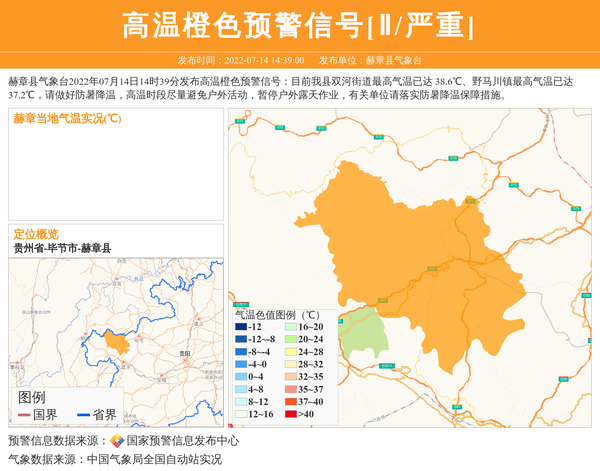Viewport: 600px width, 471px height.
Task: Click the 定位概览 panel heading
Action: (35, 234)
